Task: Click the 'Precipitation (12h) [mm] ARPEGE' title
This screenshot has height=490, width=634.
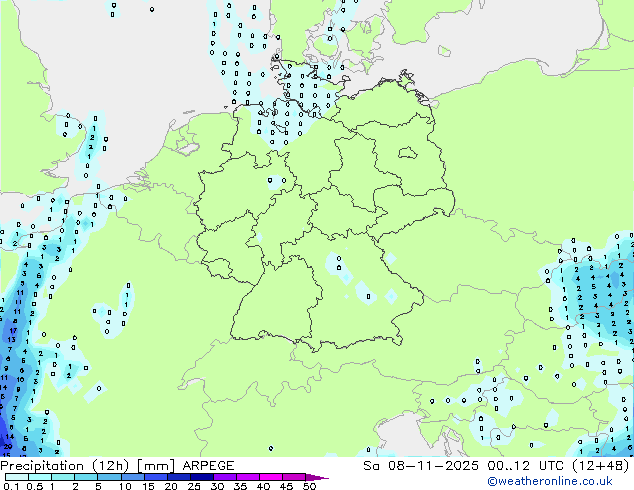Action: [x=117, y=466]
